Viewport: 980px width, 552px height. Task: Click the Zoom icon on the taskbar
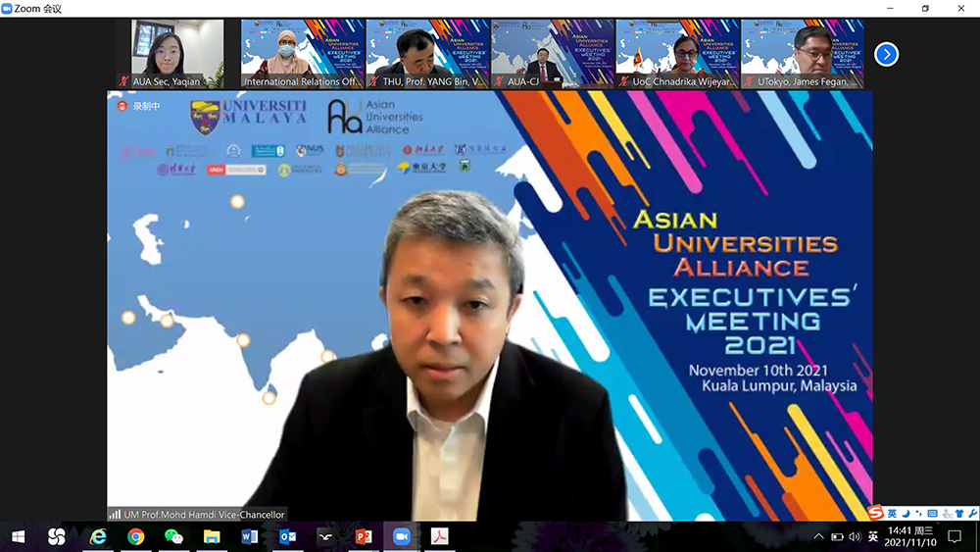(x=401, y=536)
